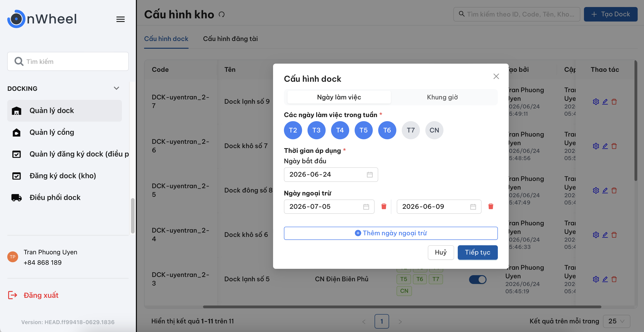Screen dimensions: 644x332
Task: Click Thêm ngày ngoại trừ button
Action: (x=391, y=233)
